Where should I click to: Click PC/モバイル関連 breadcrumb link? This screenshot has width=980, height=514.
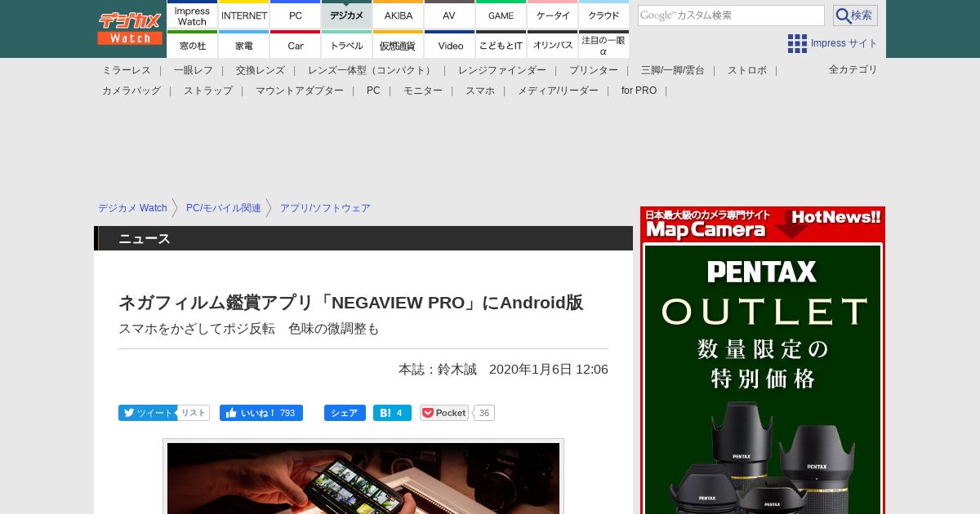click(224, 208)
